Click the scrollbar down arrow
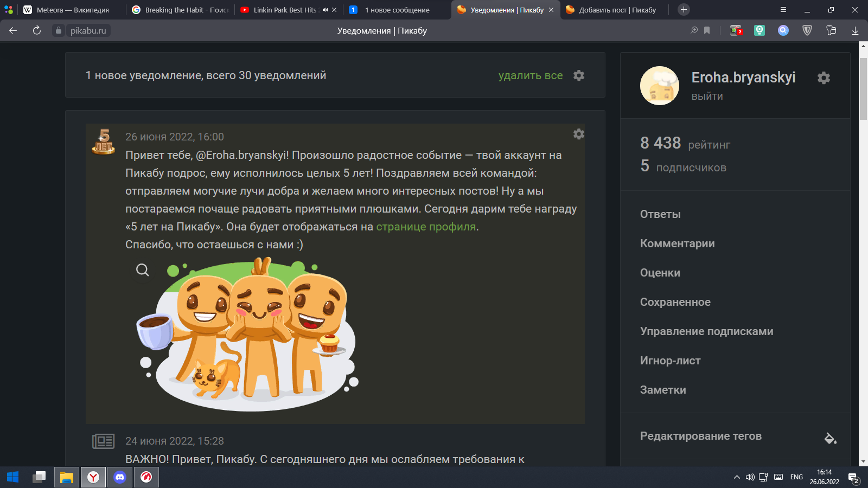Viewport: 868px width, 488px height. [863, 462]
